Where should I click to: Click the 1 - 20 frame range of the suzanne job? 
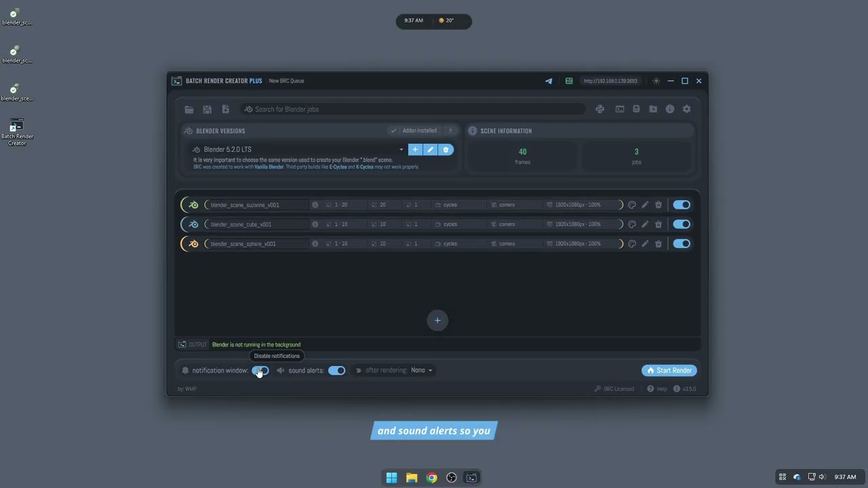[340, 205]
